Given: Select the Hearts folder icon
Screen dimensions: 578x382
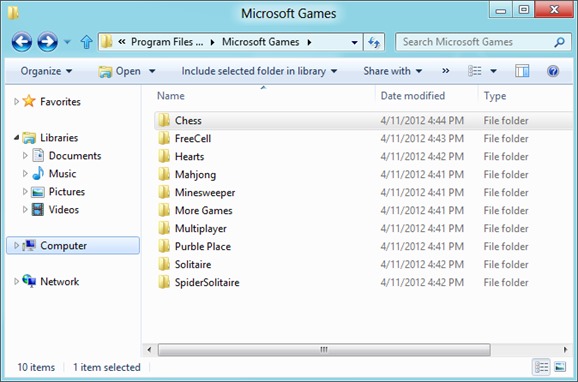Looking at the screenshot, I should click(164, 156).
